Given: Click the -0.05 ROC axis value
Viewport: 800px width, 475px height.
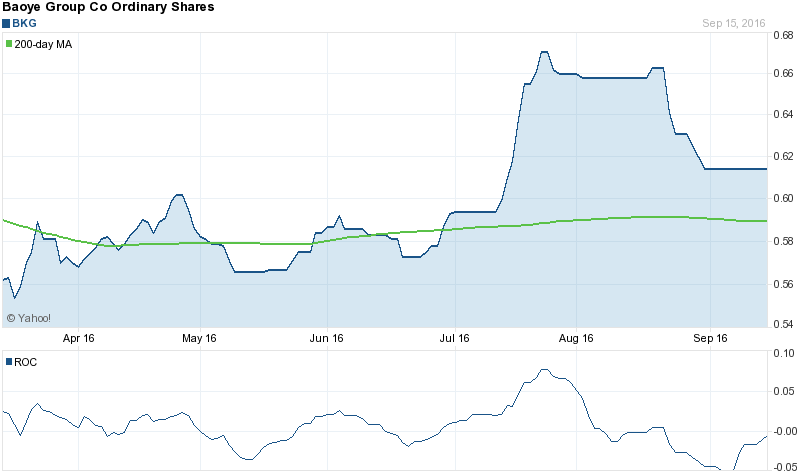Looking at the screenshot, I should click(x=785, y=467).
